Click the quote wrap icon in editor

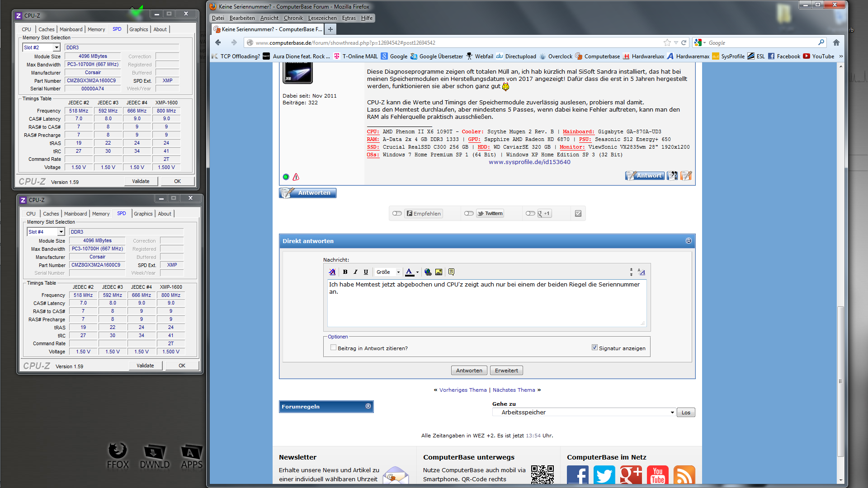451,272
